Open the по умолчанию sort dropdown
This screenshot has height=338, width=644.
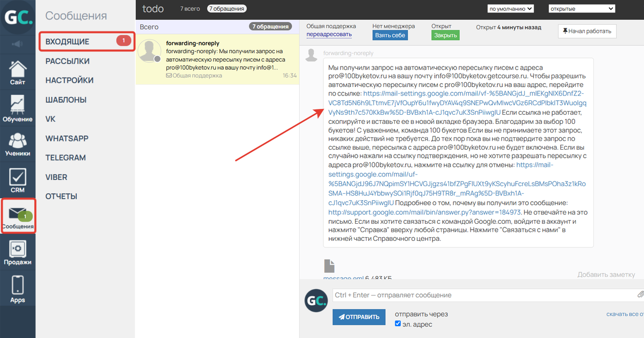(510, 9)
